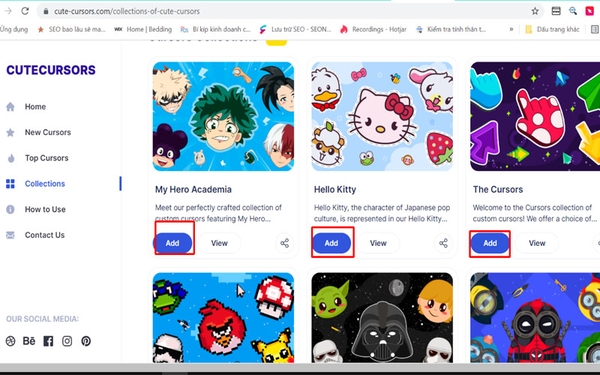
Task: Open the Ứng dụng apps shortcut
Action: (x=14, y=29)
